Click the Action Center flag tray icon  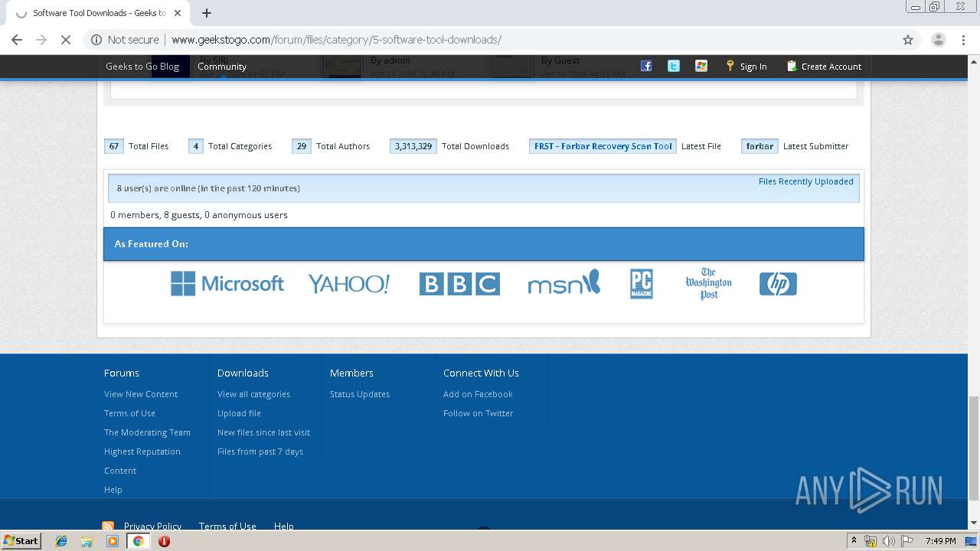click(906, 541)
